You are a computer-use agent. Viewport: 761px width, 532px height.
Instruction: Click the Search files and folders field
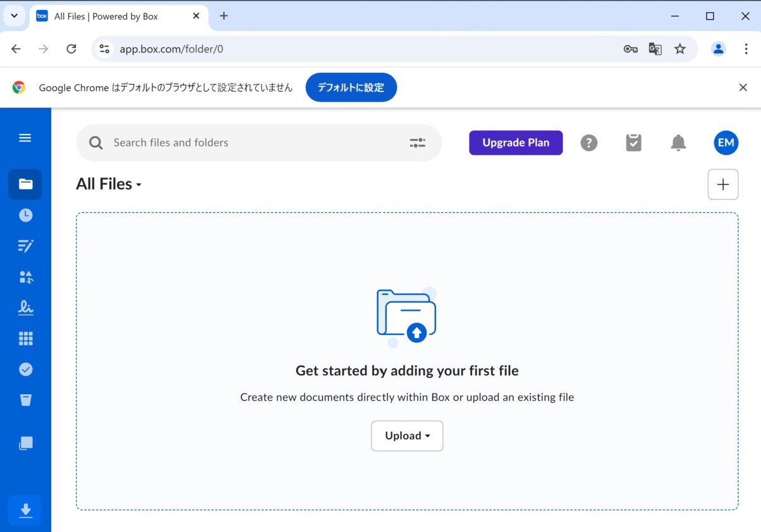click(x=253, y=143)
